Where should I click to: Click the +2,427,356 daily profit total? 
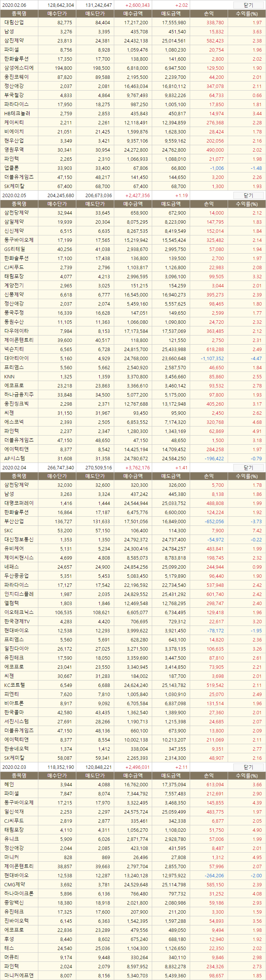click(x=137, y=196)
